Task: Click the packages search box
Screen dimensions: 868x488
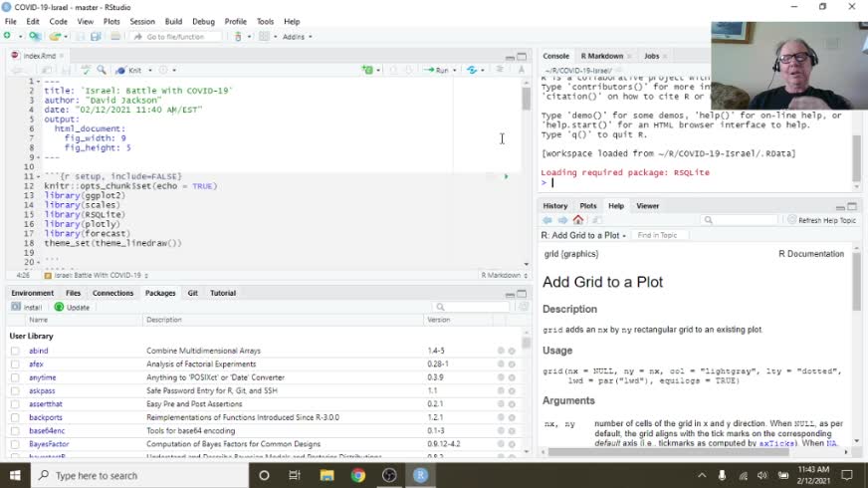Action: (471, 307)
